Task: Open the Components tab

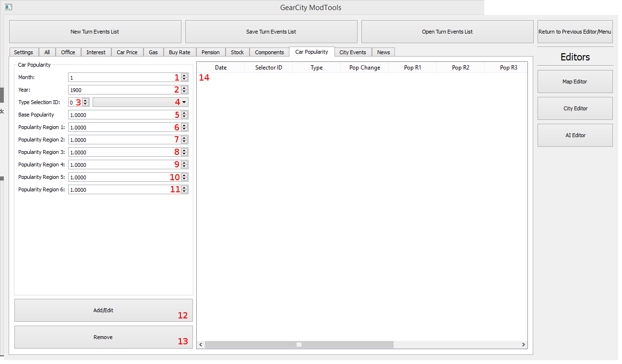Action: point(269,52)
